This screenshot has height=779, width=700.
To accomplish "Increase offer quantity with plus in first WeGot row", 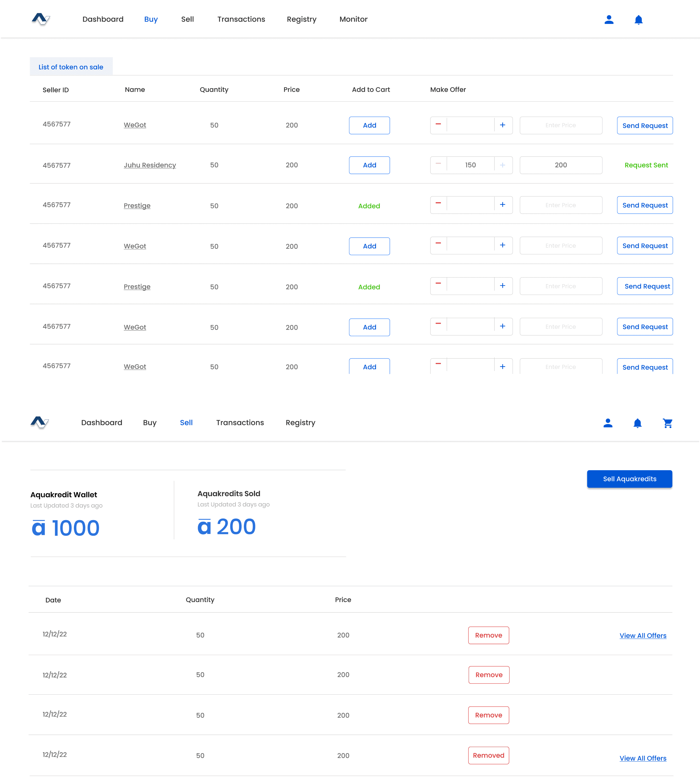I will point(502,125).
